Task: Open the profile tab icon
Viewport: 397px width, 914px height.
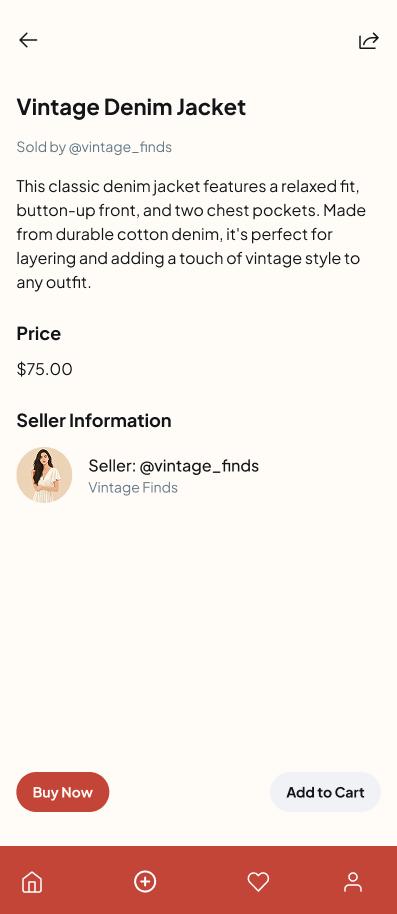Action: 353,882
